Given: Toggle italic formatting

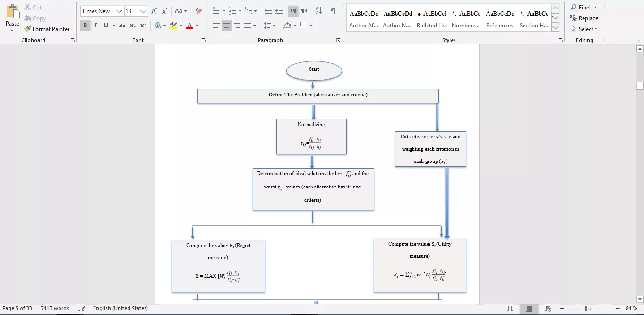Looking at the screenshot, I should point(95,26).
